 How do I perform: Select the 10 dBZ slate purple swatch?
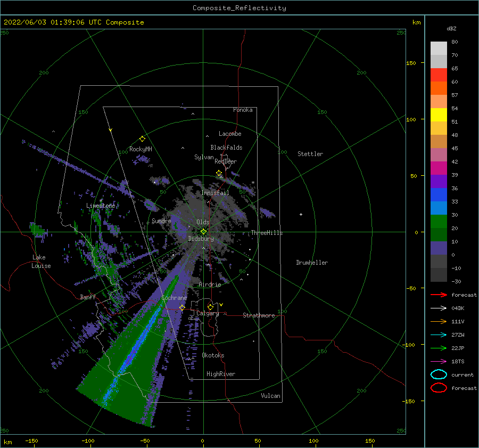pos(439,248)
